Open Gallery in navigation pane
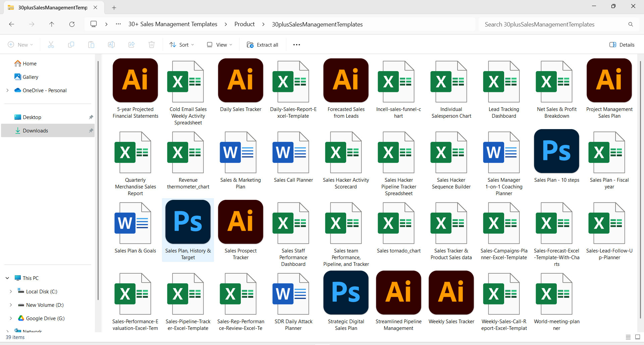The image size is (644, 345). coord(26,77)
